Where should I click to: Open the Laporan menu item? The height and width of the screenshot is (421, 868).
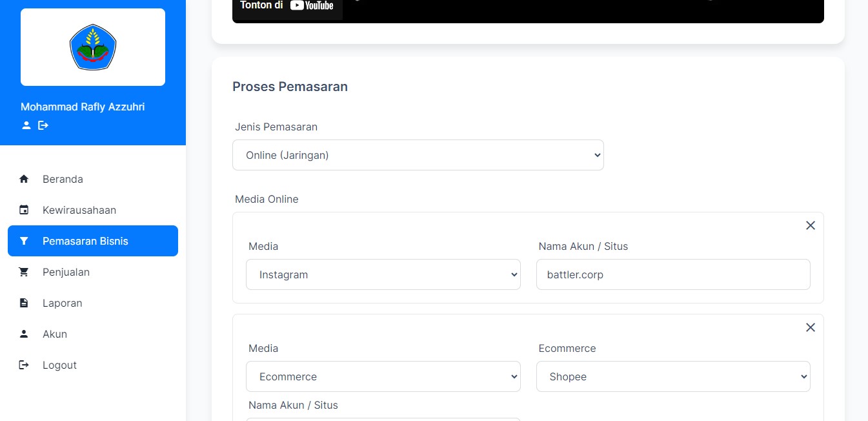[62, 303]
